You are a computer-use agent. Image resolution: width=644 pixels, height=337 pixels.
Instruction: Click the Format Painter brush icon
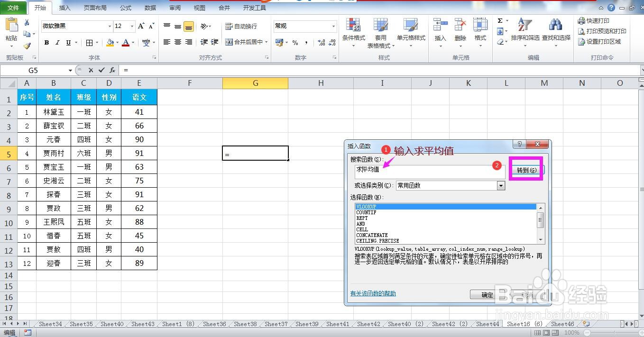pyautogui.click(x=27, y=46)
